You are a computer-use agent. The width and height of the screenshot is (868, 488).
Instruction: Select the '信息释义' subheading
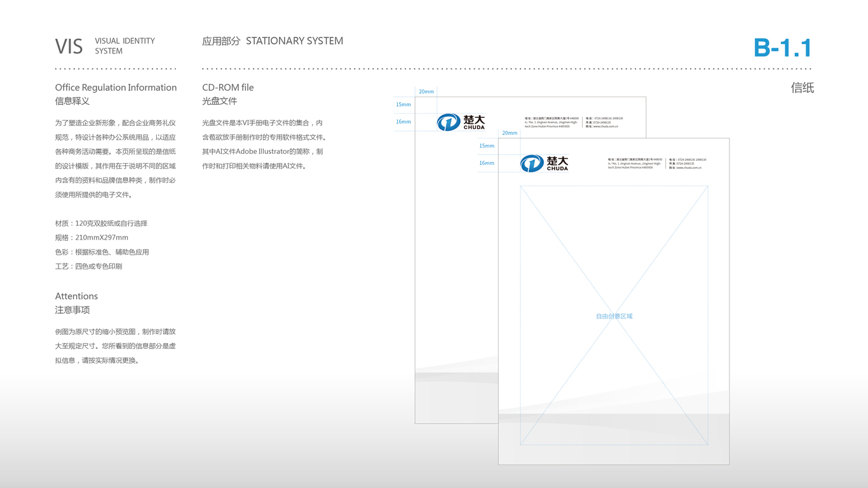(x=72, y=101)
